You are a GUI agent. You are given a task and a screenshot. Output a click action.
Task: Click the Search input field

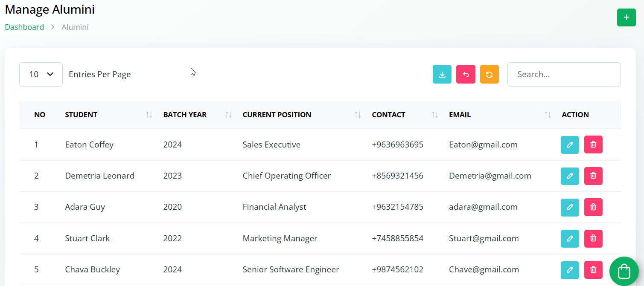coord(564,74)
